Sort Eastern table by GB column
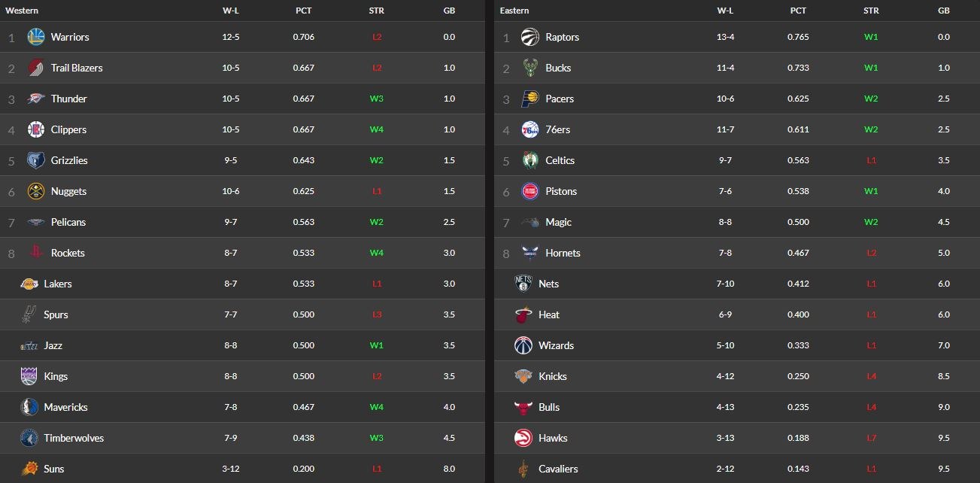Viewport: 980px width, 483px height. point(944,11)
